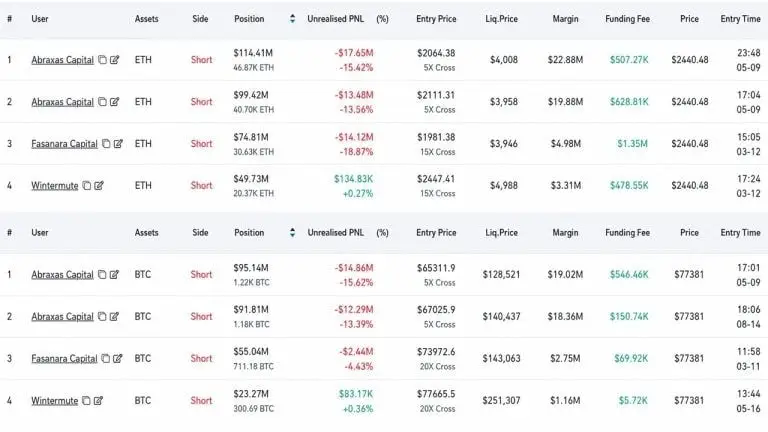
Task: Copy address of Fasanara Capital BTC row
Action: click(105, 359)
